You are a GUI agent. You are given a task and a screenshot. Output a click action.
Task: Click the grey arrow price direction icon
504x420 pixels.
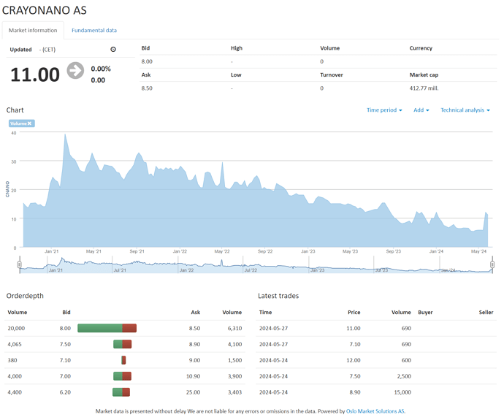[75, 70]
